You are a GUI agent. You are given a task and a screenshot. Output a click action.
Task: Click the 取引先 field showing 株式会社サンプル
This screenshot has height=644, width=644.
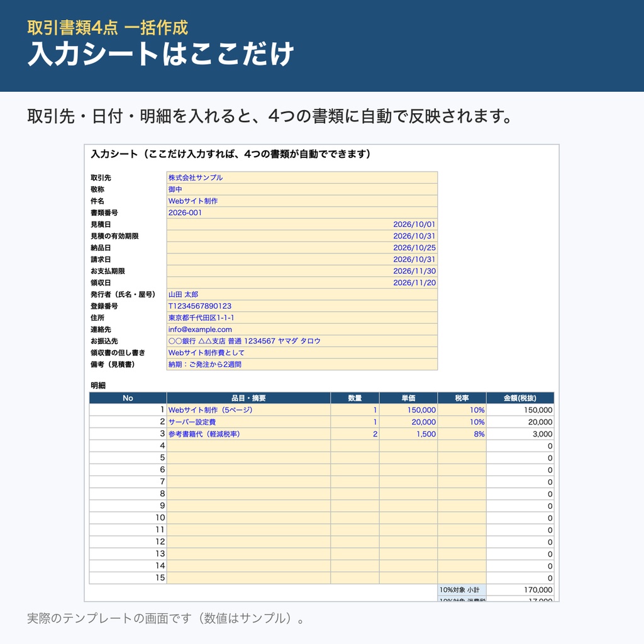point(302,178)
